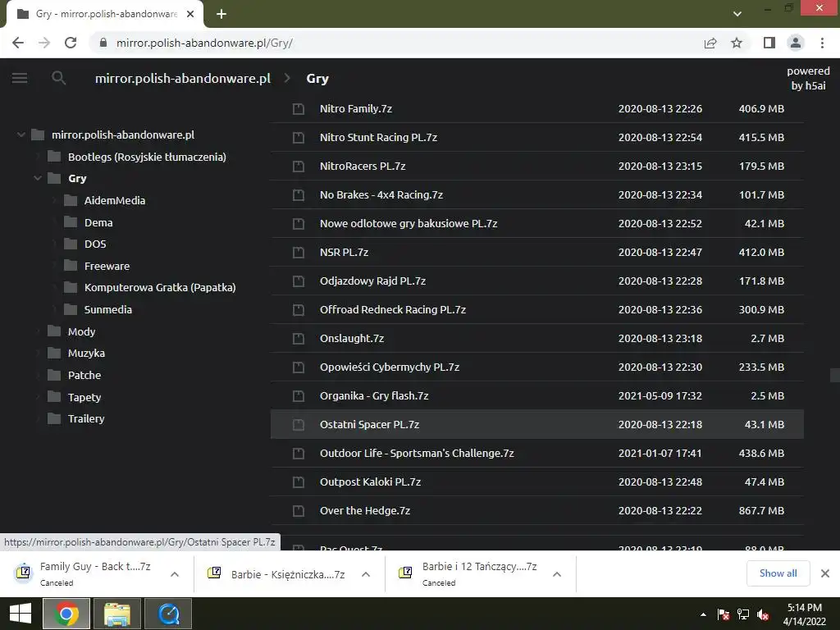
Task: Open the Bootlegs (Rosyjskie tłumaczenia) folder
Action: (147, 157)
